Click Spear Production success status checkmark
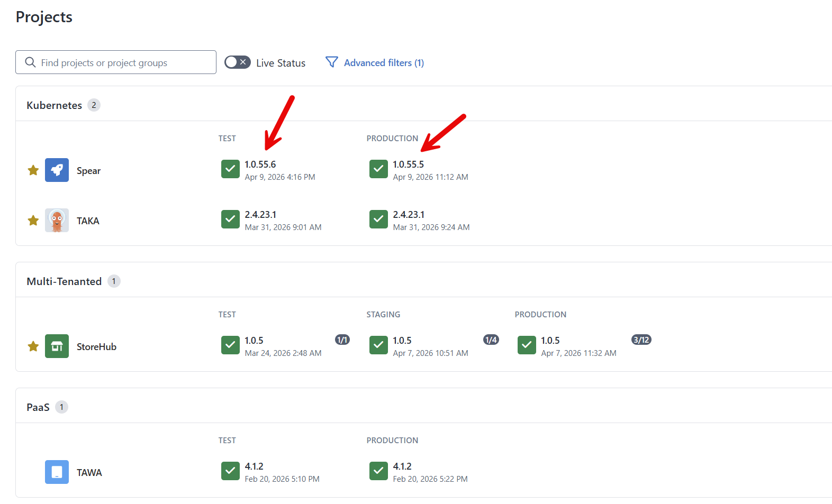832x504 pixels. 378,169
